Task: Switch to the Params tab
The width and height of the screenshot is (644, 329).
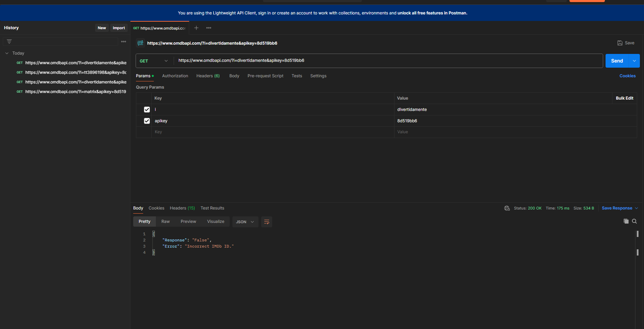Action: tap(145, 76)
